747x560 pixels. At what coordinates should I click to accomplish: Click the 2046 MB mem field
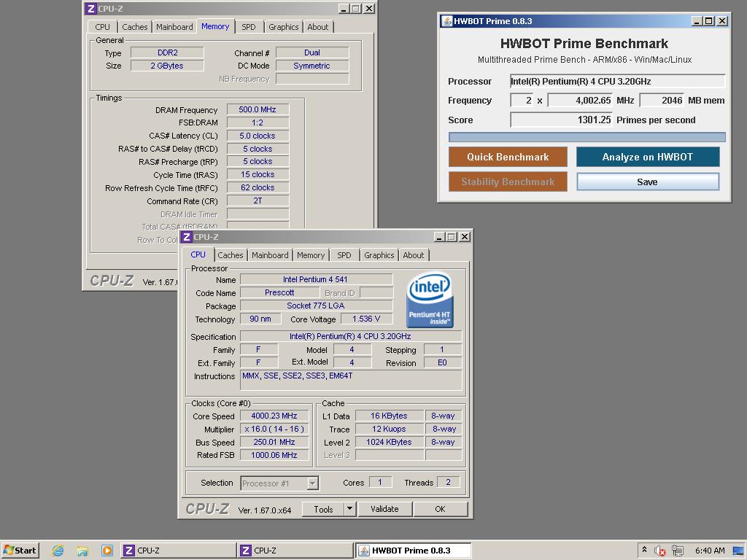click(x=662, y=100)
